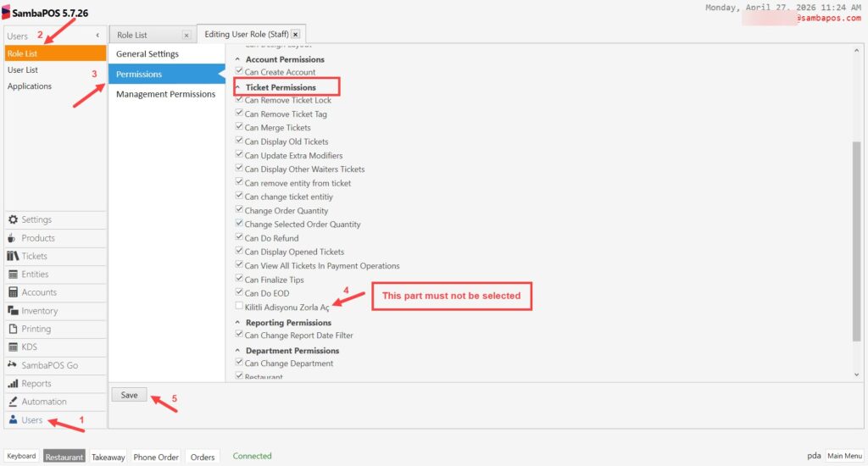Open Reports via bar chart icon
Image resolution: width=868 pixels, height=466 pixels.
pos(13,384)
